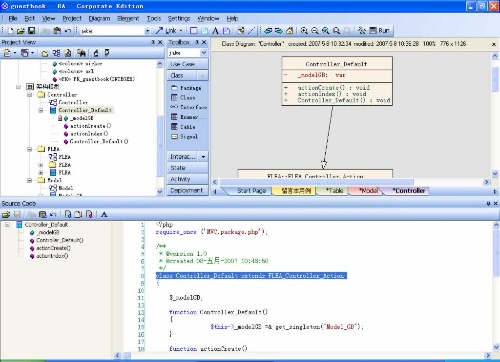500x362 pixels.
Task: Click the new diagram icon in Project View toolbar
Action: coord(57,53)
